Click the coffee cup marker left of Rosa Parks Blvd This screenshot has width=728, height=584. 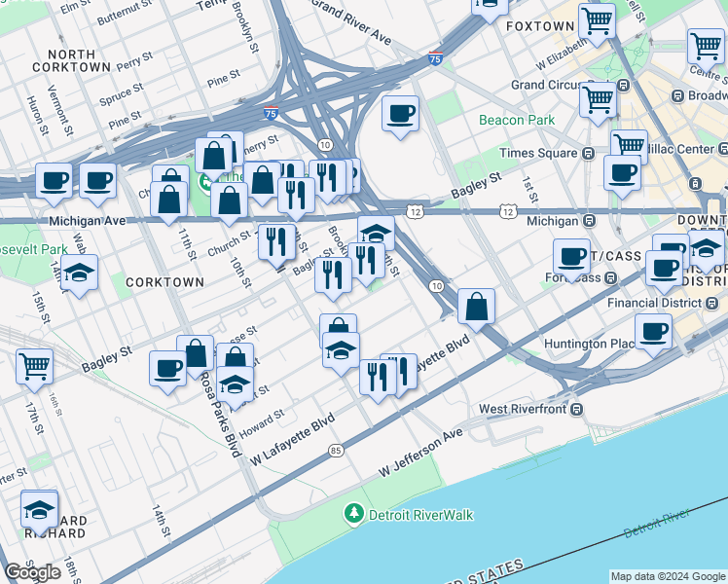(168, 369)
